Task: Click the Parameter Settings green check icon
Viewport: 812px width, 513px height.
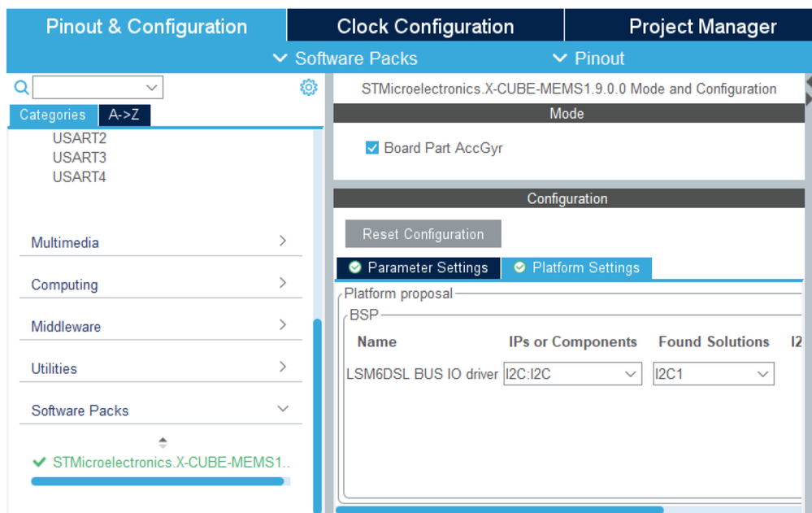Action: coord(354,267)
